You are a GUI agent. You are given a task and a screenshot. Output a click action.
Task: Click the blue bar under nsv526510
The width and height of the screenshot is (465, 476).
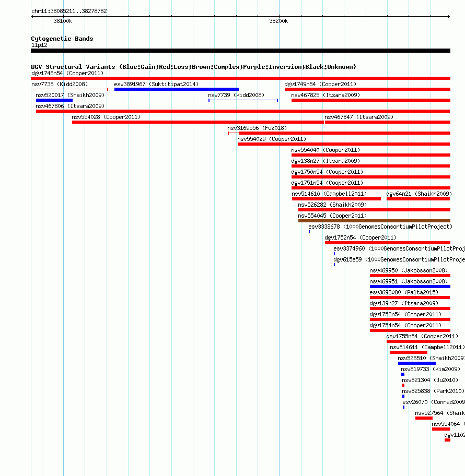417,363
